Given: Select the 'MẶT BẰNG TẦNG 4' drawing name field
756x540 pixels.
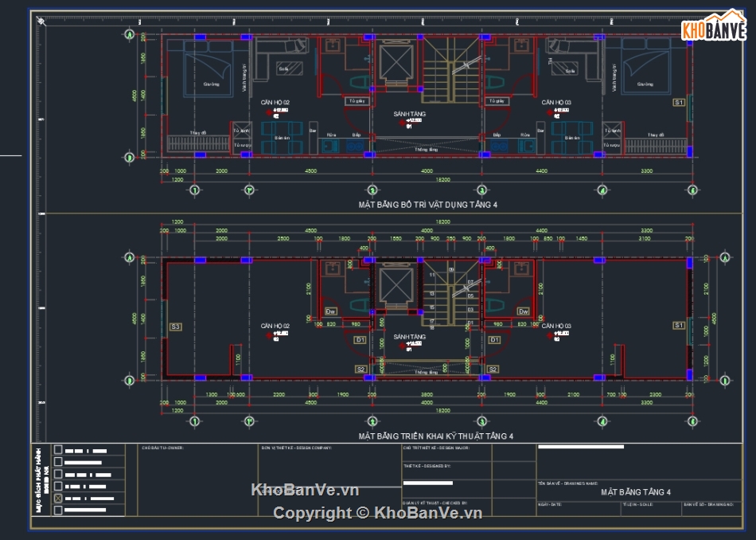Looking at the screenshot, I should tap(635, 492).
